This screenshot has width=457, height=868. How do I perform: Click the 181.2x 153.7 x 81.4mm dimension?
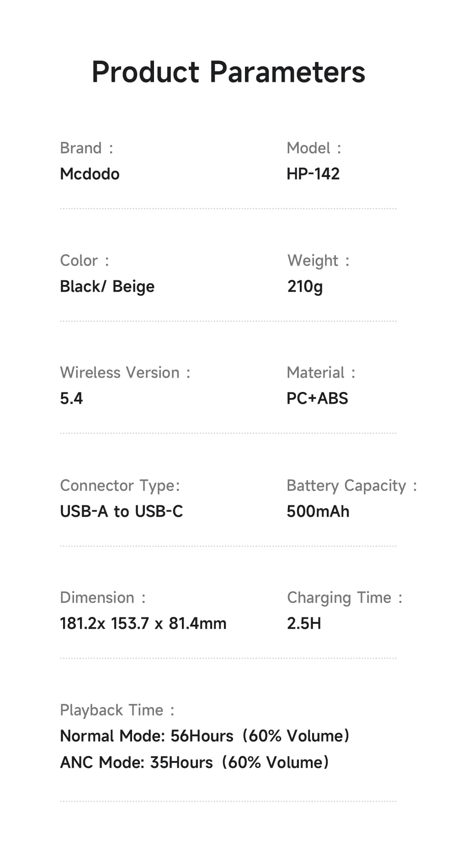(143, 624)
